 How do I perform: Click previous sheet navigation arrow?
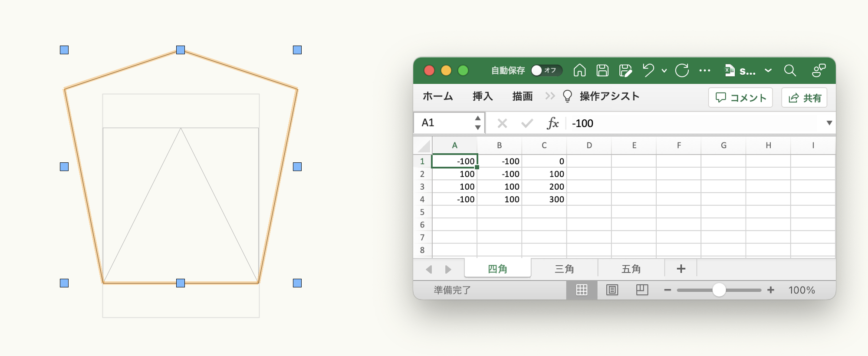(x=429, y=269)
